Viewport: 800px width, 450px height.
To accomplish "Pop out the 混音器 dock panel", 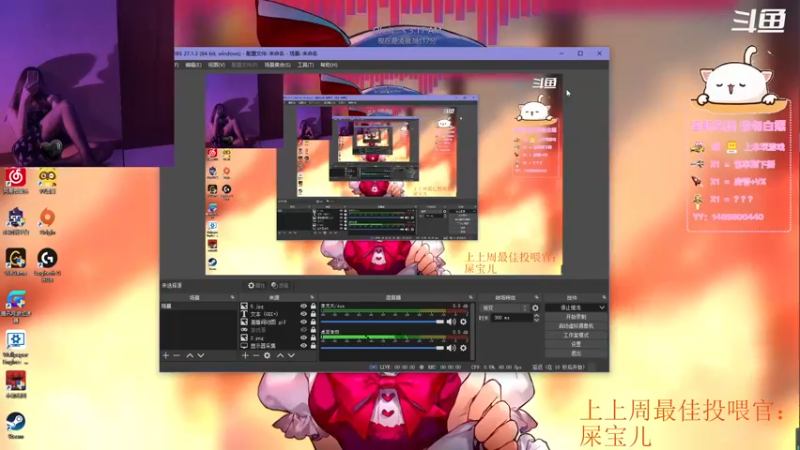I will pos(470,297).
